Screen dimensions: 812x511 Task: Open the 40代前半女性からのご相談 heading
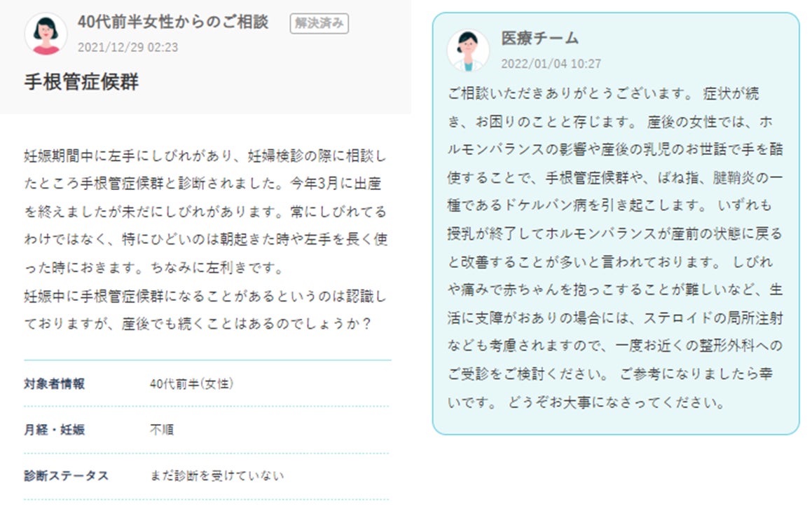[x=173, y=22]
